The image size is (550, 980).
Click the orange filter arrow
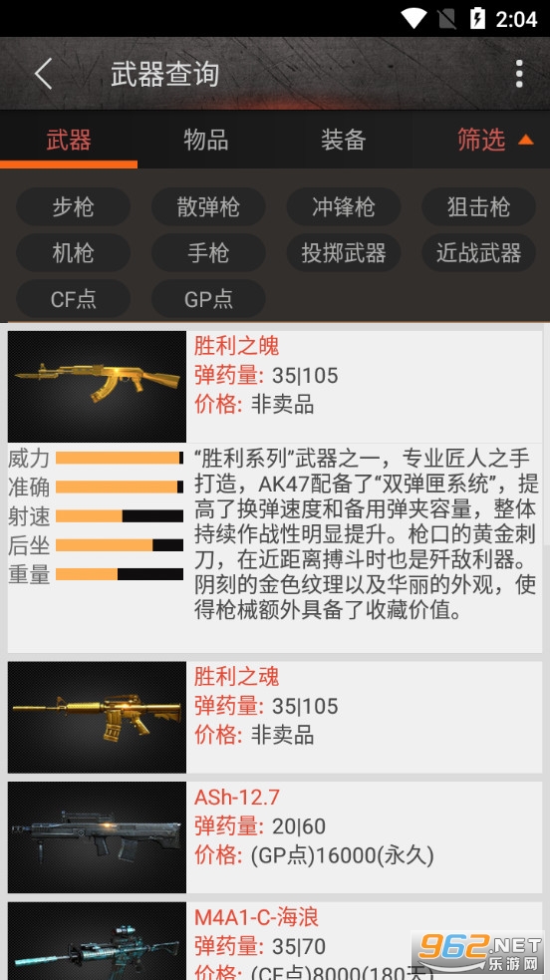(526, 140)
